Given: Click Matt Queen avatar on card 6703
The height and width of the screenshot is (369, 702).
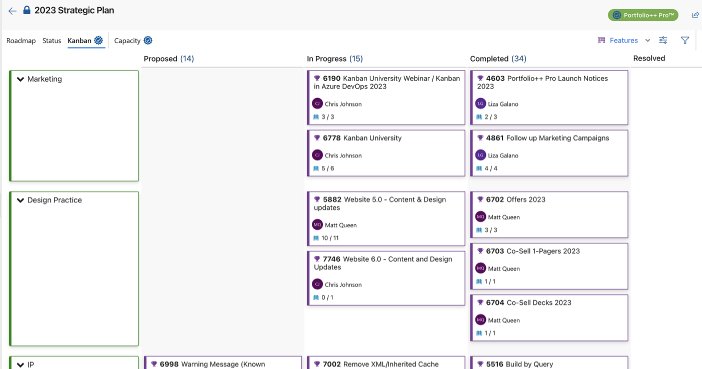Looking at the screenshot, I should click(x=480, y=268).
